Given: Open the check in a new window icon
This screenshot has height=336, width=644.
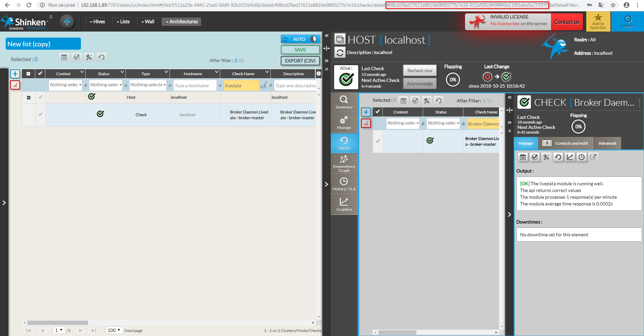Looking at the screenshot, I should (593, 157).
